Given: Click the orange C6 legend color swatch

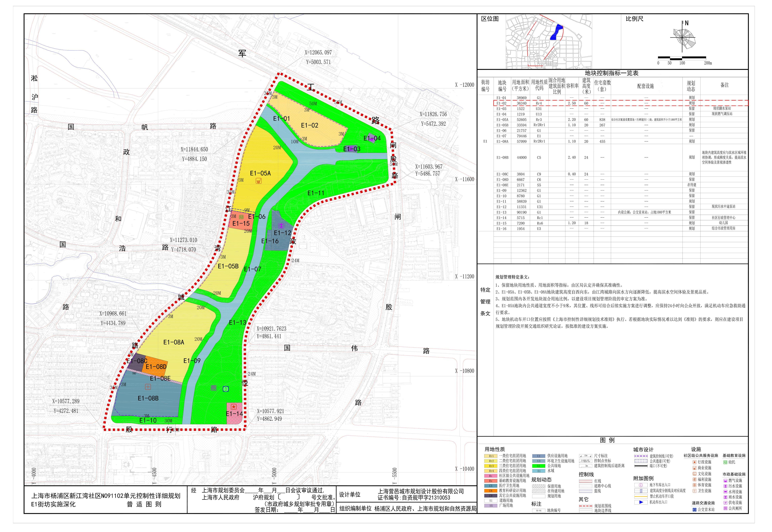Looking at the screenshot, I should (491, 491).
